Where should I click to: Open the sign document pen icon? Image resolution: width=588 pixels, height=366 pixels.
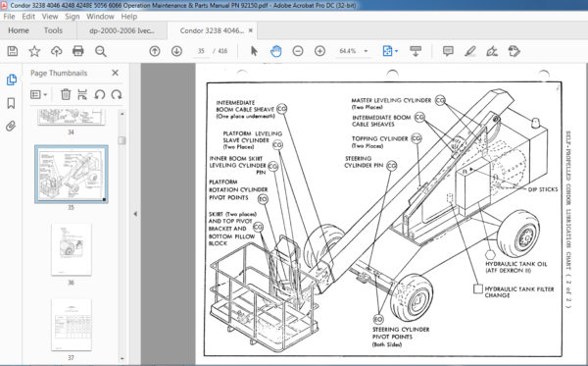pos(492,51)
